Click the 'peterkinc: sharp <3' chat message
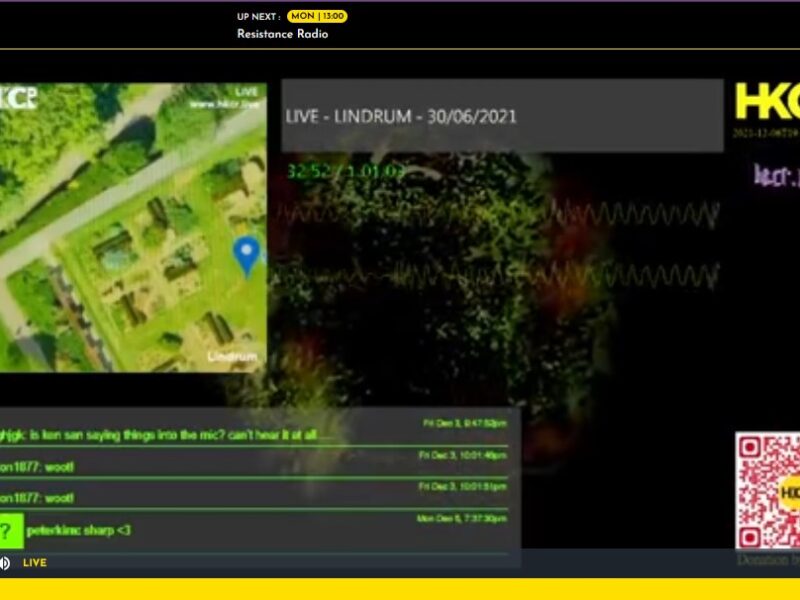This screenshot has height=600, width=800. 79,531
